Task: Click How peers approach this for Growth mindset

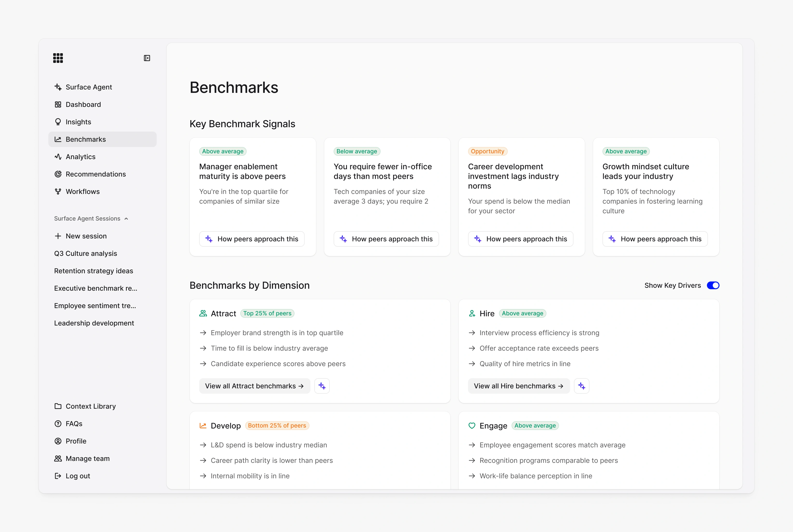Action: [655, 239]
